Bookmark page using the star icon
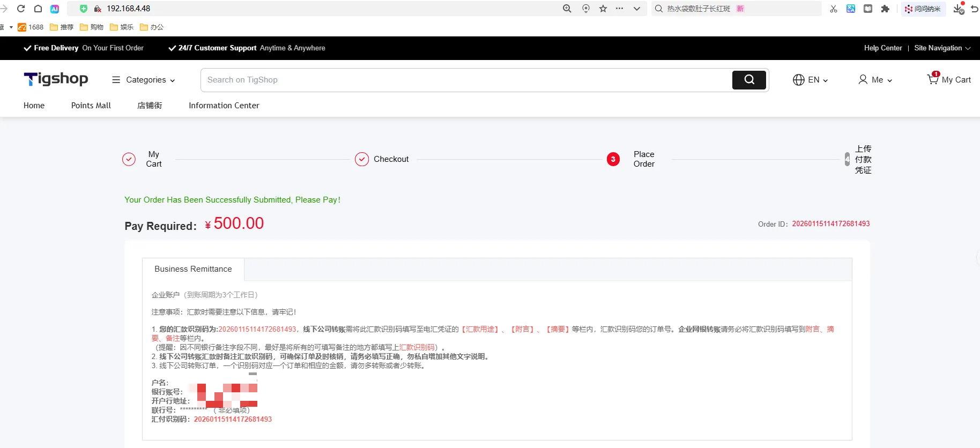The height and width of the screenshot is (448, 980). [x=603, y=9]
